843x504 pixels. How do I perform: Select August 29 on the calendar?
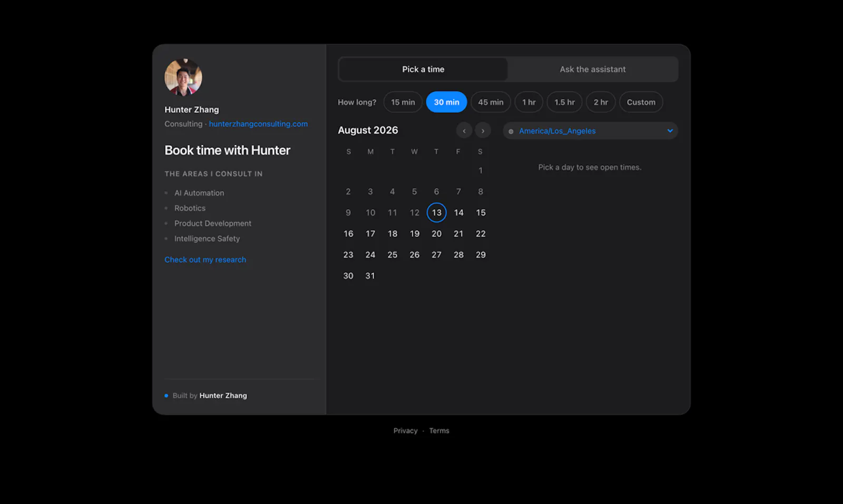pyautogui.click(x=481, y=255)
